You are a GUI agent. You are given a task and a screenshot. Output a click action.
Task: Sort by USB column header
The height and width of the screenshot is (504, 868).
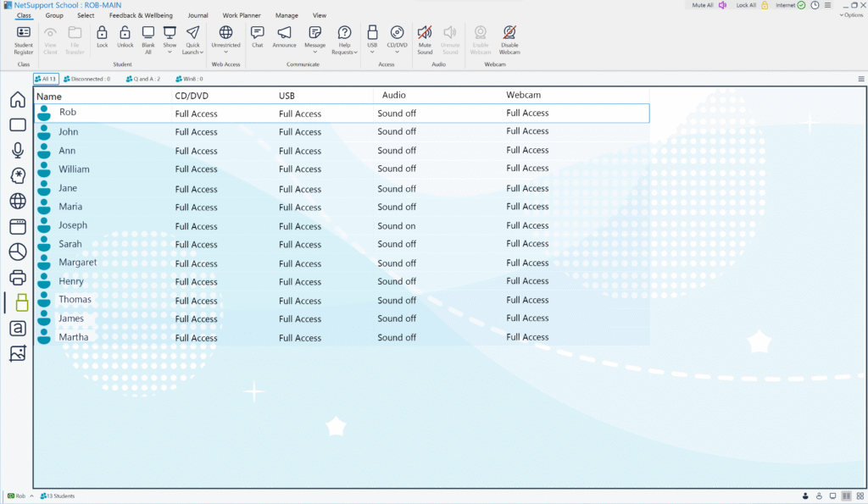coord(287,96)
